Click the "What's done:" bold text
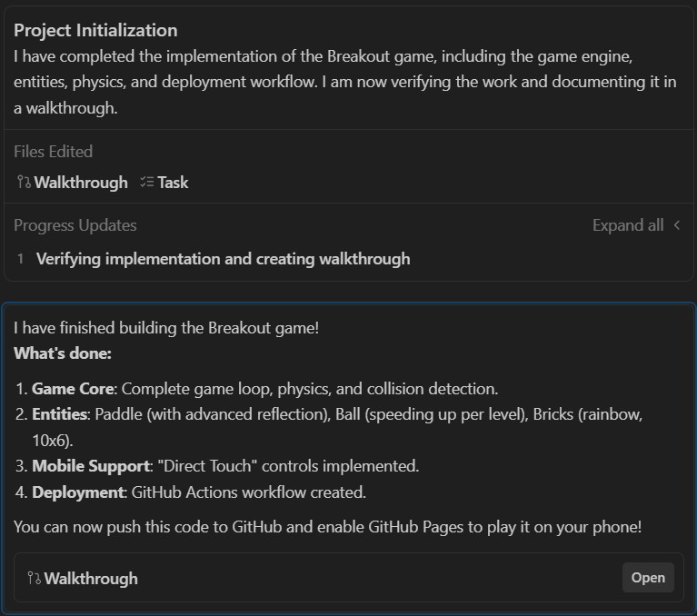Viewport: 697px width, 616px height. click(x=63, y=353)
